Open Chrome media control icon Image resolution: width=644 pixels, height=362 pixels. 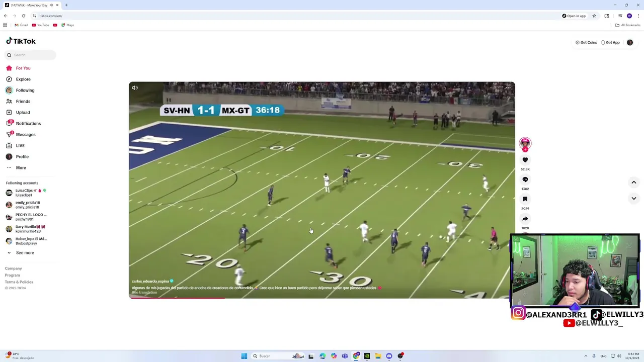(x=620, y=16)
